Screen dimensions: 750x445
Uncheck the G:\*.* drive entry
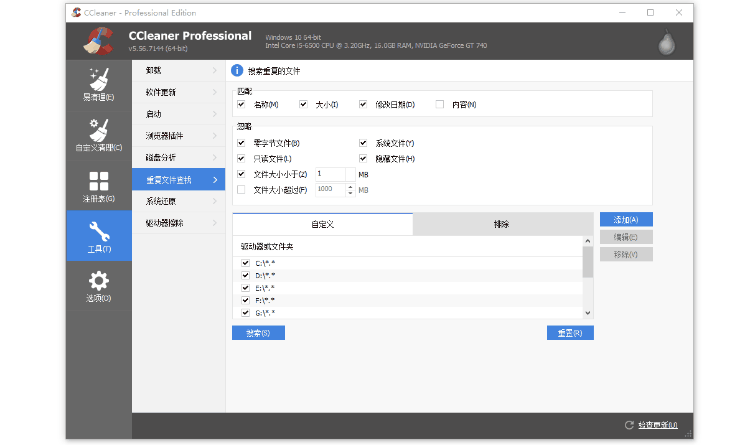(245, 313)
